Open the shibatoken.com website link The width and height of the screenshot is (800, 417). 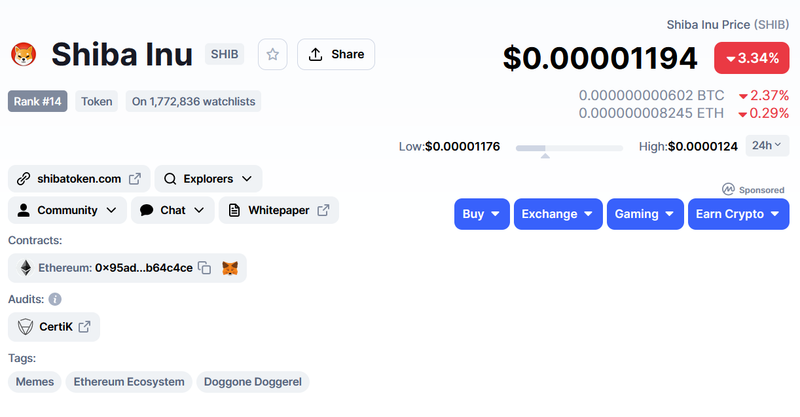(79, 179)
